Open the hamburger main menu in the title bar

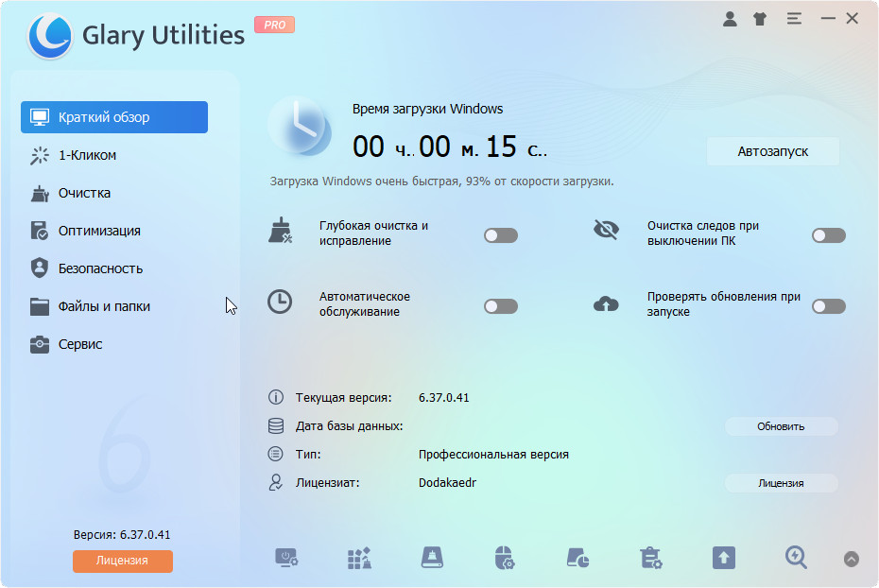point(794,18)
